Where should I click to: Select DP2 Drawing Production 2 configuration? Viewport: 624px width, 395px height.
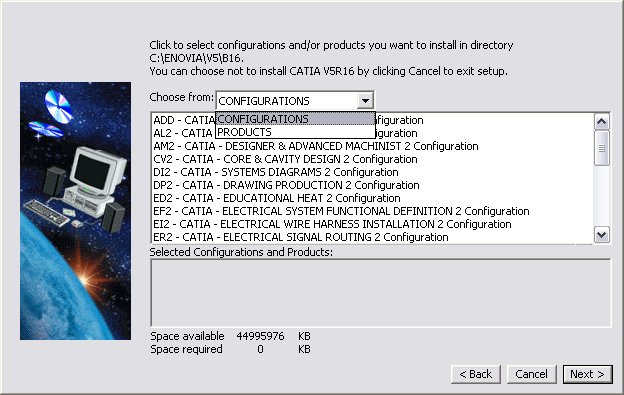[286, 185]
